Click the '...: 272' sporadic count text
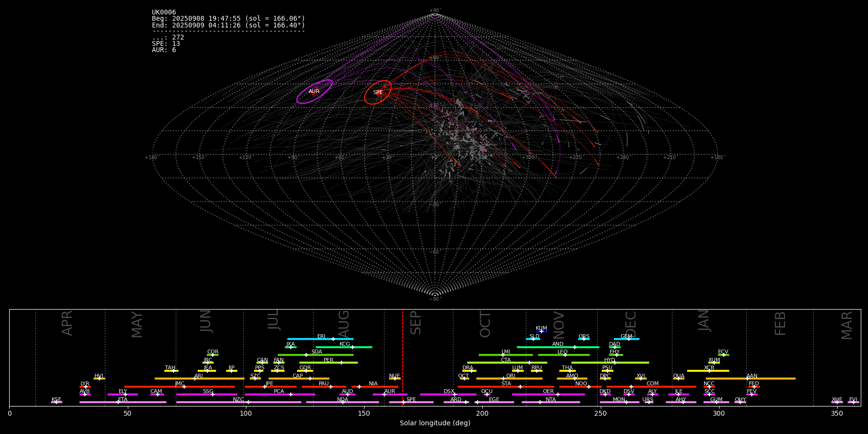Viewport: 868px width, 434px height. [x=168, y=38]
